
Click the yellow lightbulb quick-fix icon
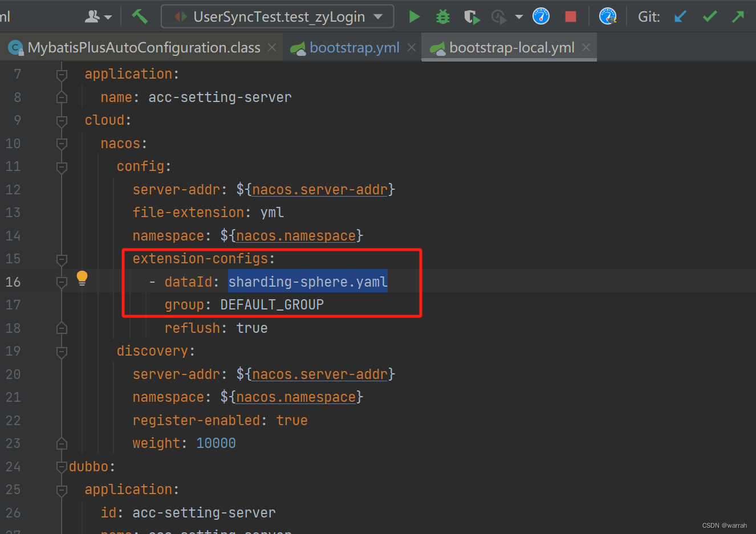pos(82,278)
